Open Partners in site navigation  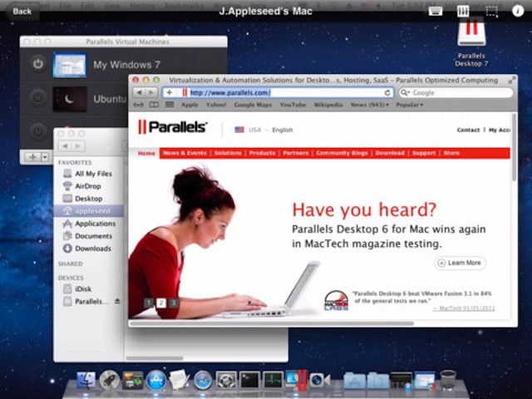[296, 153]
